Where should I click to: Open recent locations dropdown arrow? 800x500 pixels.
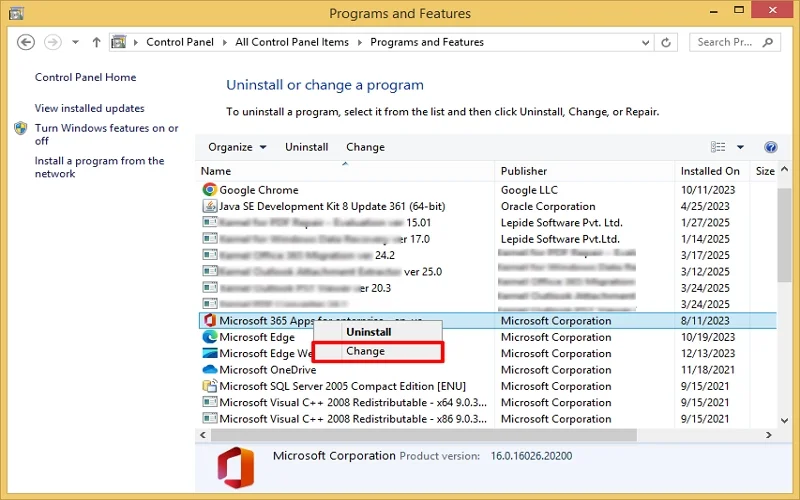[75, 42]
